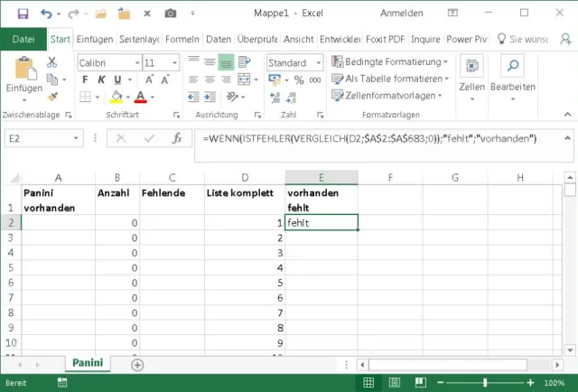
Task: Click the Cut scissors icon
Action: (51, 62)
